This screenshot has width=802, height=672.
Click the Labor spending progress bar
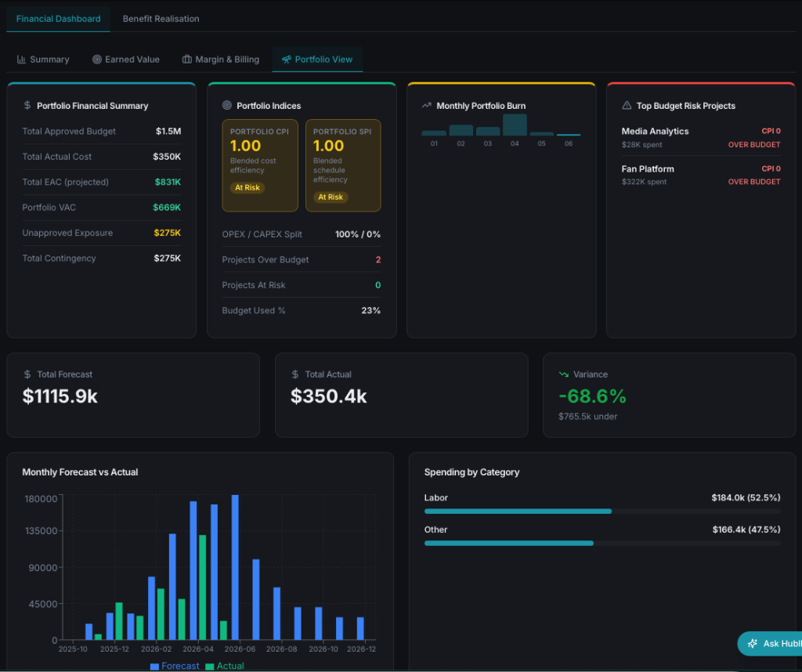click(x=602, y=511)
